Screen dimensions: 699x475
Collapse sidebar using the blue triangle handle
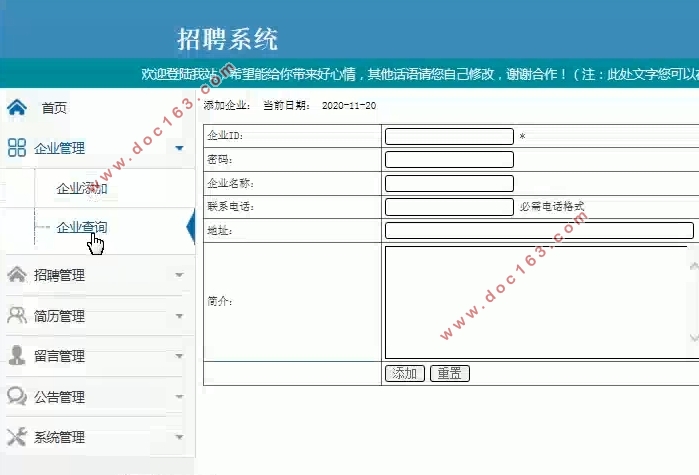pos(191,227)
